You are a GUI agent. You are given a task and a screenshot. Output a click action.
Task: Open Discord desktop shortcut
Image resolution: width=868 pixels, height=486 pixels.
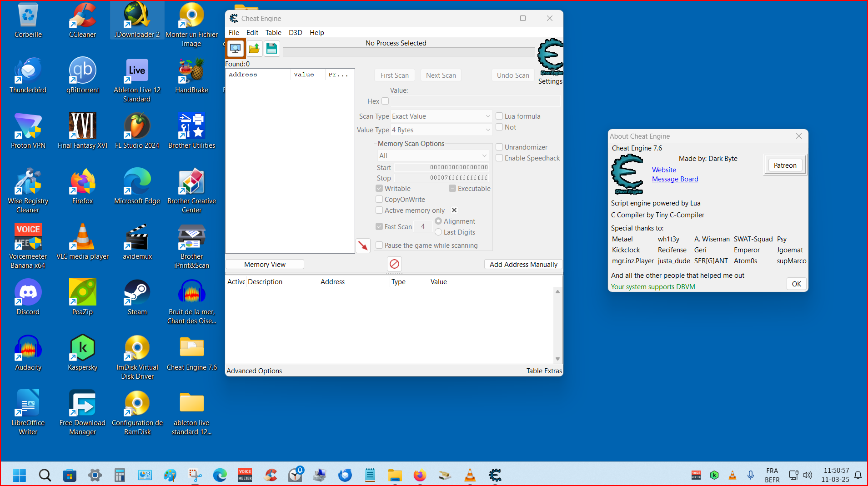coord(28,297)
